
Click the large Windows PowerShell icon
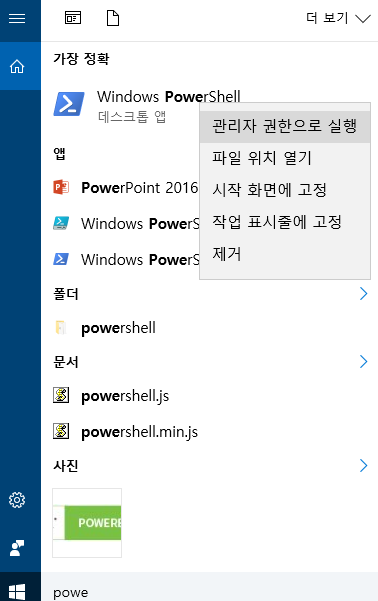point(69,104)
